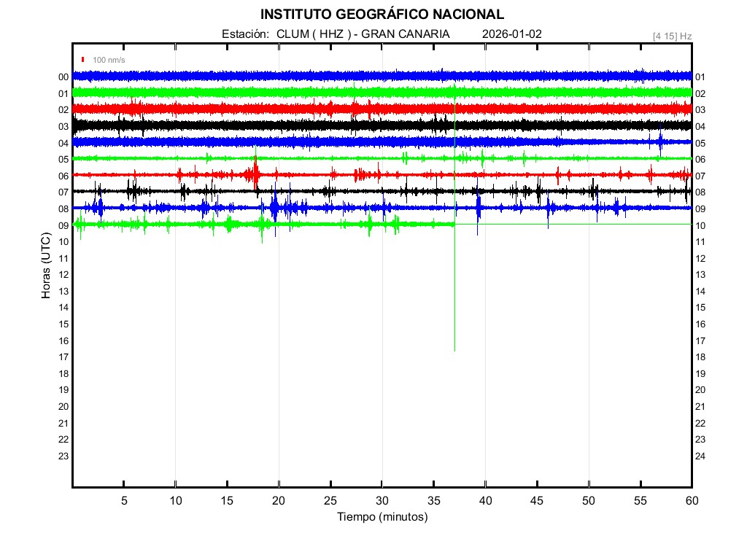Click the [4 15] Hz filter label
This screenshot has height=560, width=747.
pos(672,36)
